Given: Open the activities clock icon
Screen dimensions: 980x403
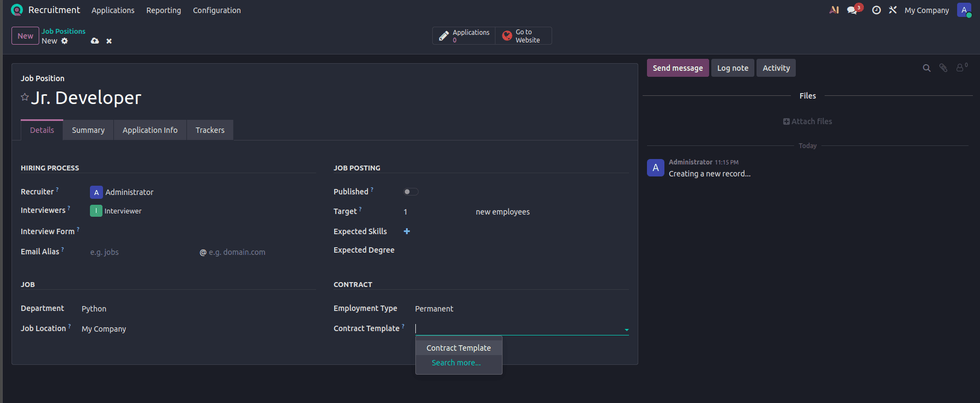Looking at the screenshot, I should click(876, 10).
